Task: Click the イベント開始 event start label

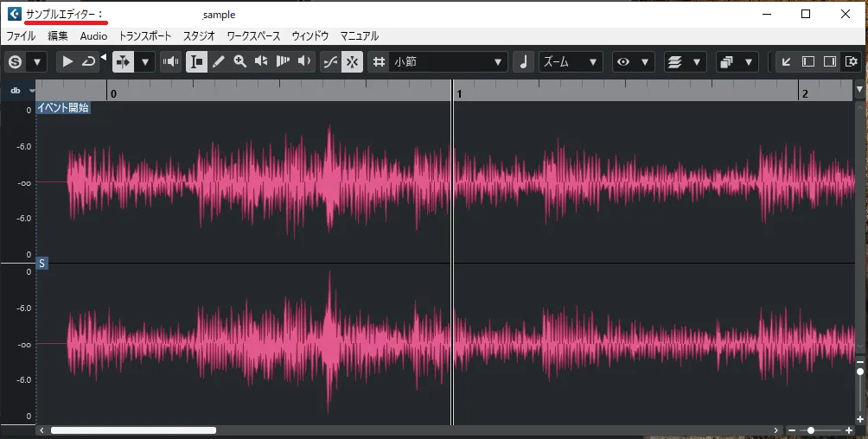Action: point(63,108)
